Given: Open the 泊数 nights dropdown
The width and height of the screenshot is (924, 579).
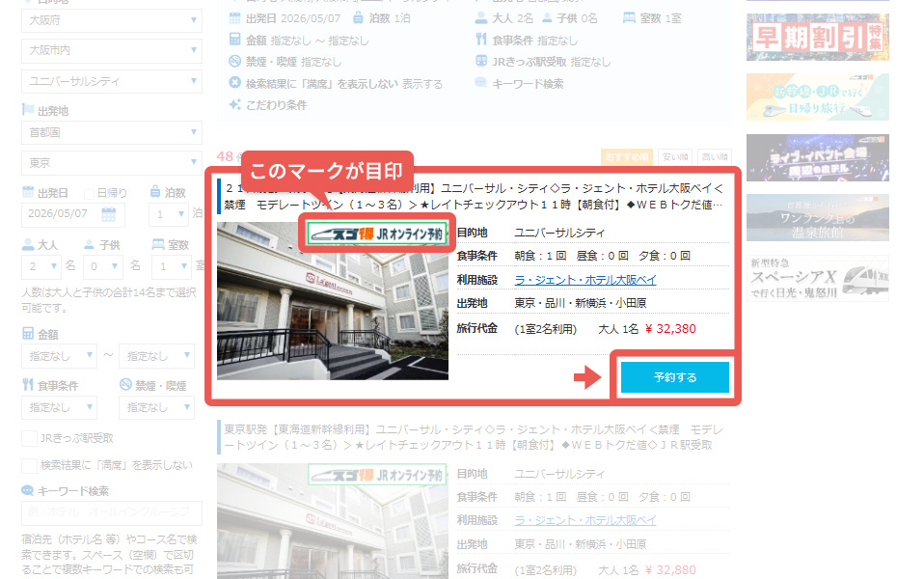Looking at the screenshot, I should (169, 214).
